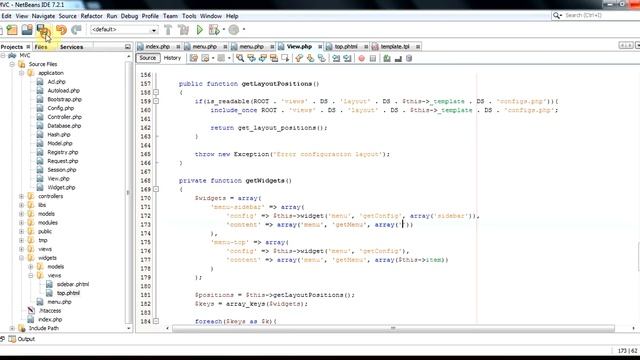Collapse code fold at line 184
640x360 pixels.
click(x=156, y=322)
